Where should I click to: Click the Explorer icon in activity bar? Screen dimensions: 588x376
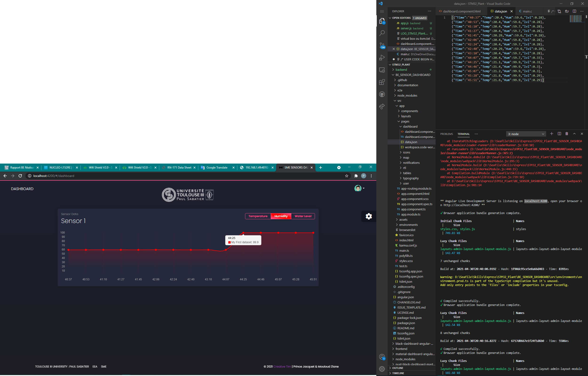pyautogui.click(x=382, y=20)
